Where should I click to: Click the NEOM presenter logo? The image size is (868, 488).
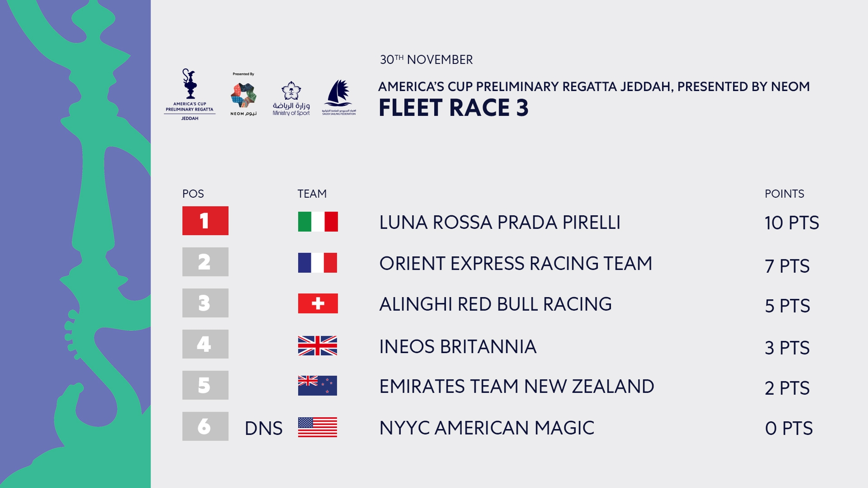(x=243, y=94)
